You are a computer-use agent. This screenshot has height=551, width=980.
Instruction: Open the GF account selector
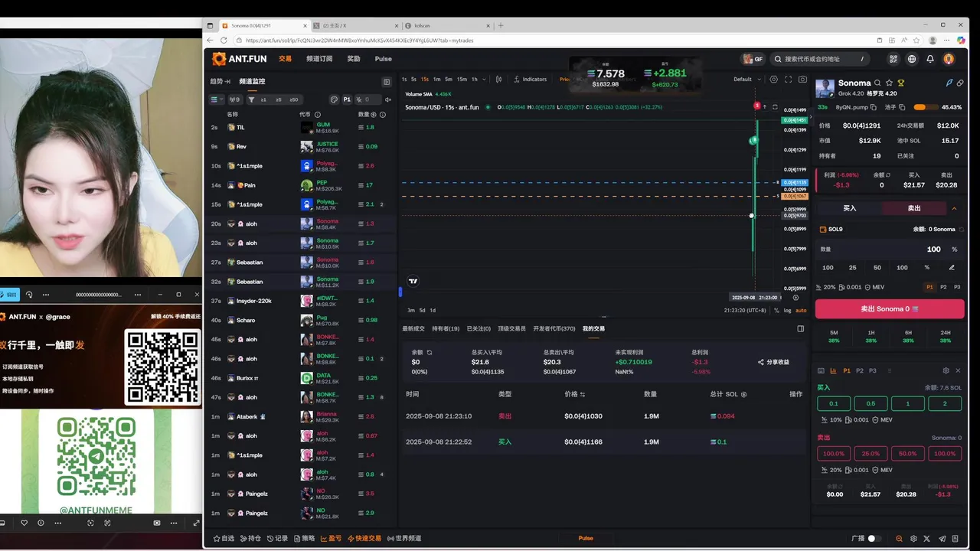tap(753, 59)
